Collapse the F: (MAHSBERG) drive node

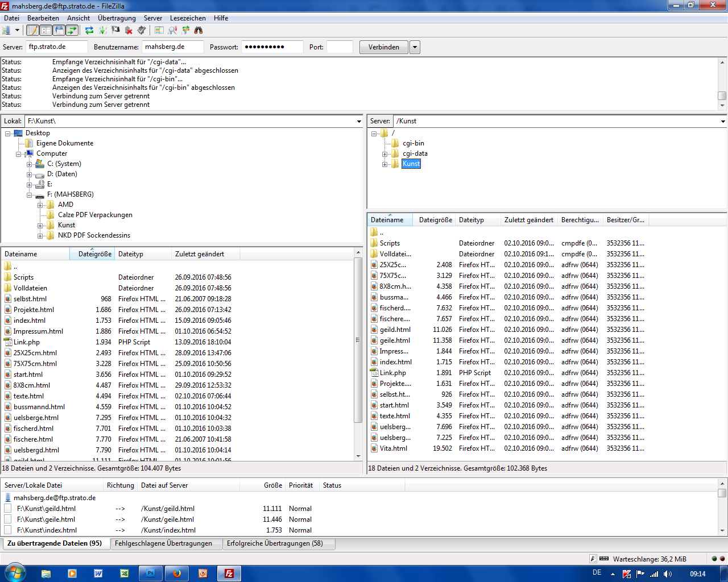tap(30, 195)
